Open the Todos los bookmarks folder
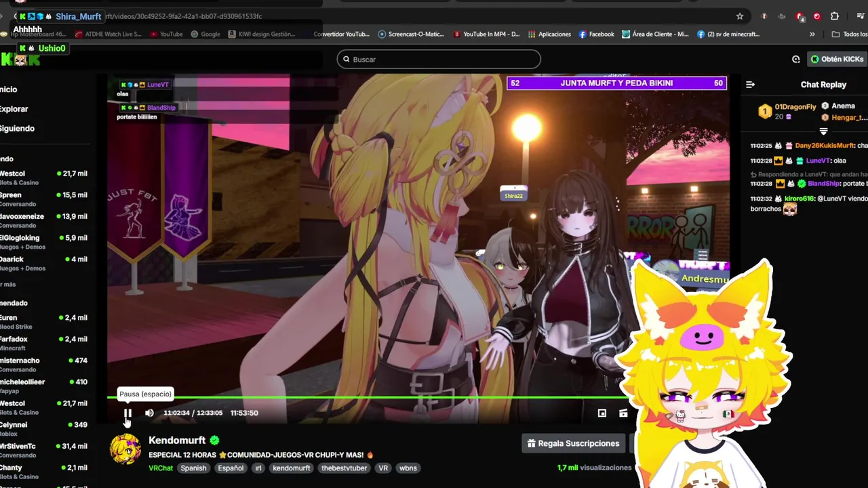Image resolution: width=868 pixels, height=488 pixels. (850, 34)
